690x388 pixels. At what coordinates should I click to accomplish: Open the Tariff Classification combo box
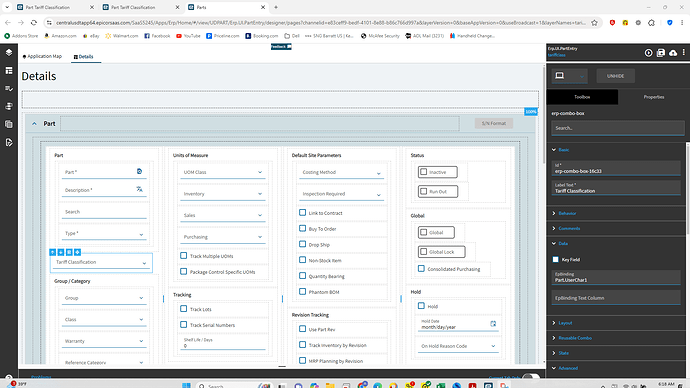(x=101, y=263)
